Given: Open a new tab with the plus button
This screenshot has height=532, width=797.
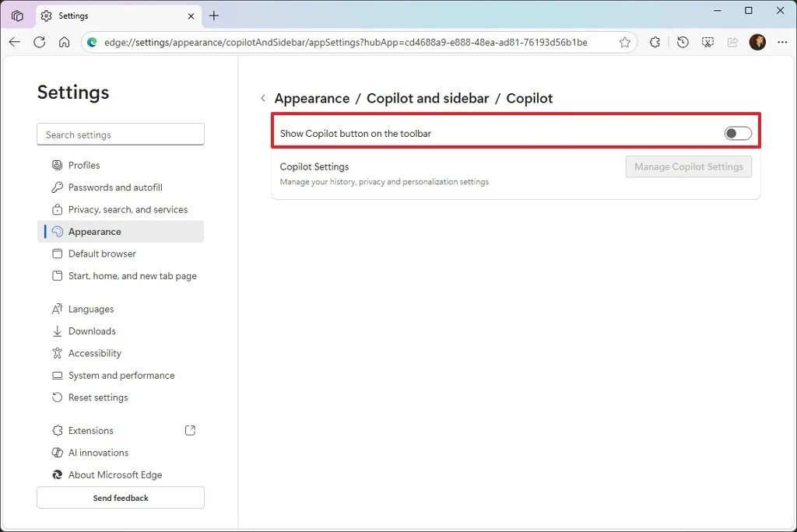Looking at the screenshot, I should click(214, 16).
